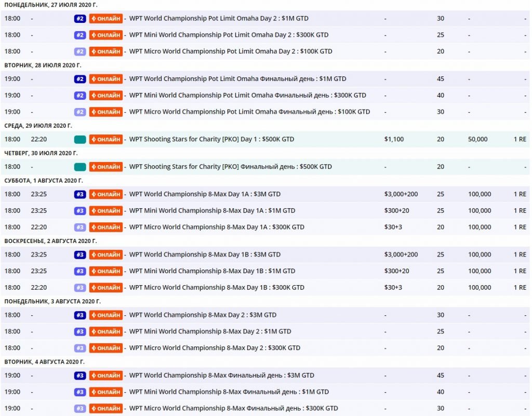Click #3 badge beside WPT World Championship 8-Max Day 1A
Screen dimensions: 532x416
pos(79,194)
